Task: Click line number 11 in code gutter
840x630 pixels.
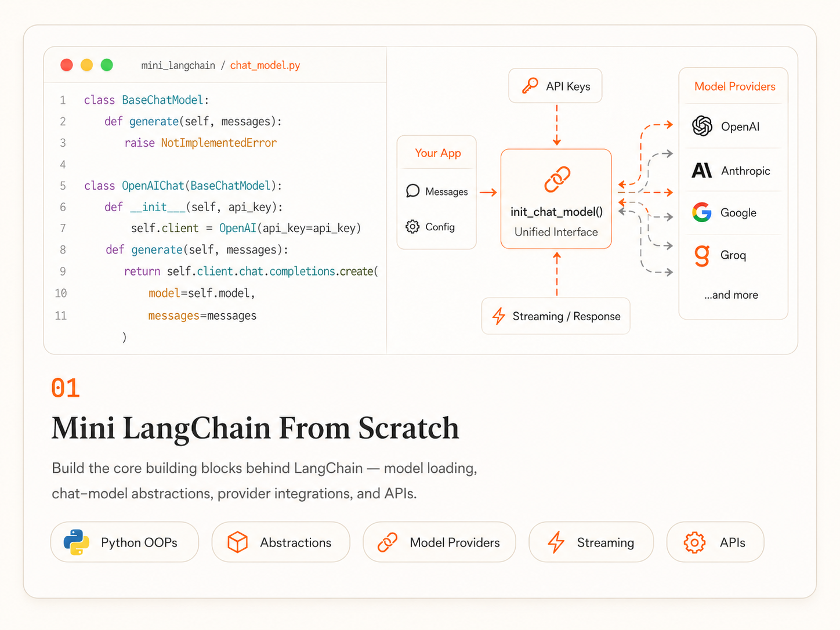Action: 61,316
